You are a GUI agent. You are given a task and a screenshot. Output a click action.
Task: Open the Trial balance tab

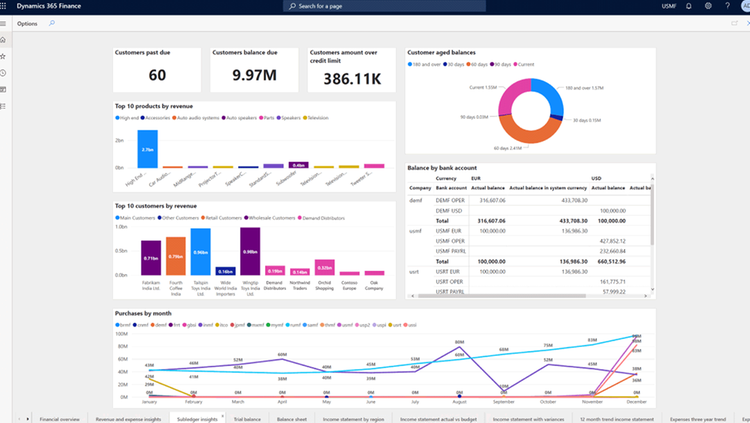point(247,419)
